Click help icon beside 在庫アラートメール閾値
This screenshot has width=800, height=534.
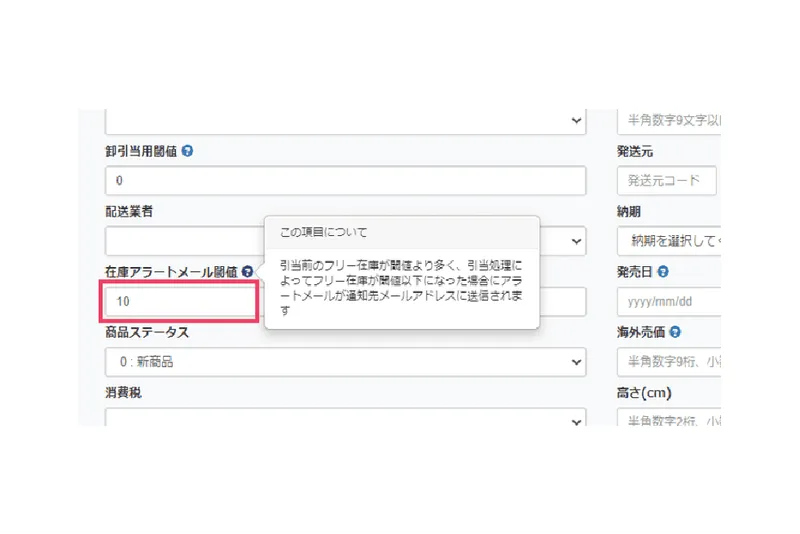247,271
